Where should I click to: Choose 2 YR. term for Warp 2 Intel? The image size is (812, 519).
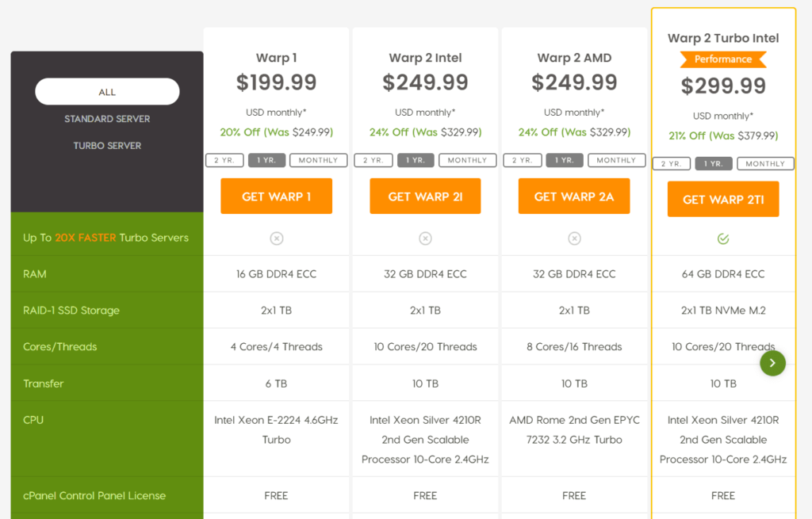373,160
